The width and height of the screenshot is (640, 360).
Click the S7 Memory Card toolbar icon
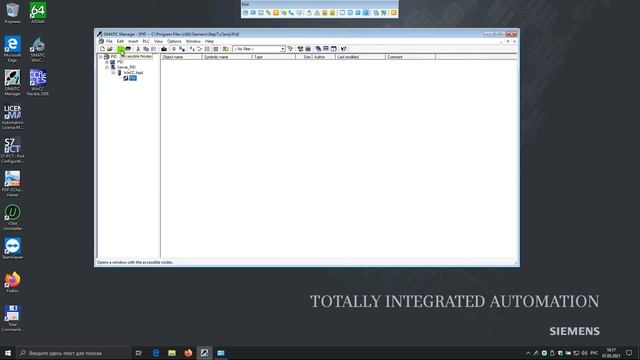[x=128, y=49]
